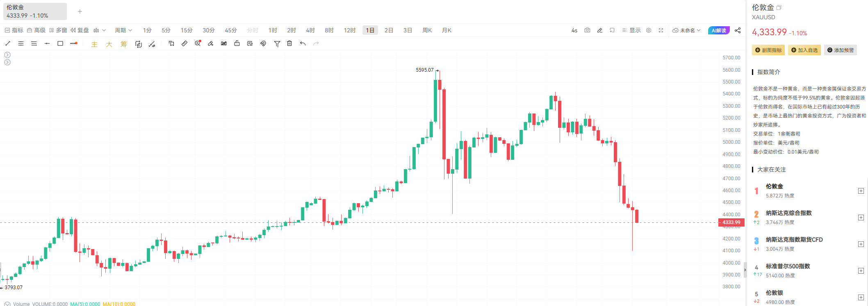Image resolution: width=868 pixels, height=306 pixels.
Task: Switch to the 4时 timeframe
Action: [x=310, y=30]
